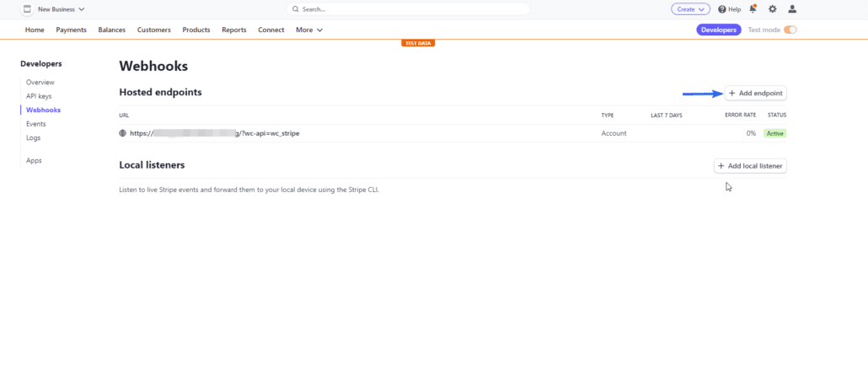Go to the Home tab
The image size is (868, 386).
coord(35,29)
